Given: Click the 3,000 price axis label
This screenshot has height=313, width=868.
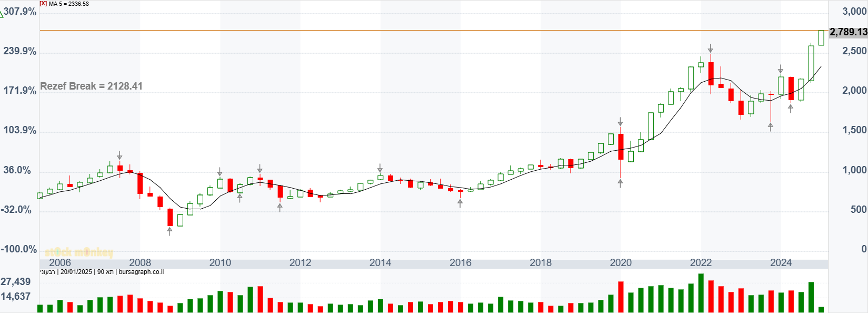Looking at the screenshot, I should coord(854,12).
